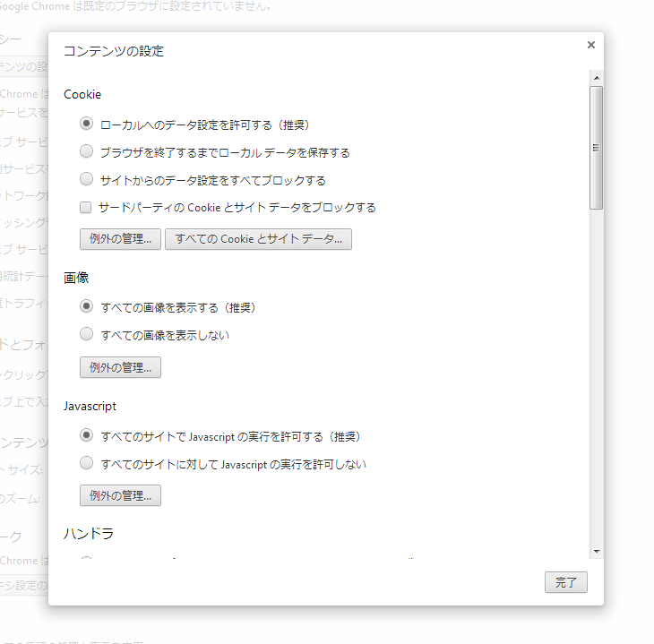Select the first radio under ハンドラ section
The image size is (654, 644).
click(x=87, y=561)
